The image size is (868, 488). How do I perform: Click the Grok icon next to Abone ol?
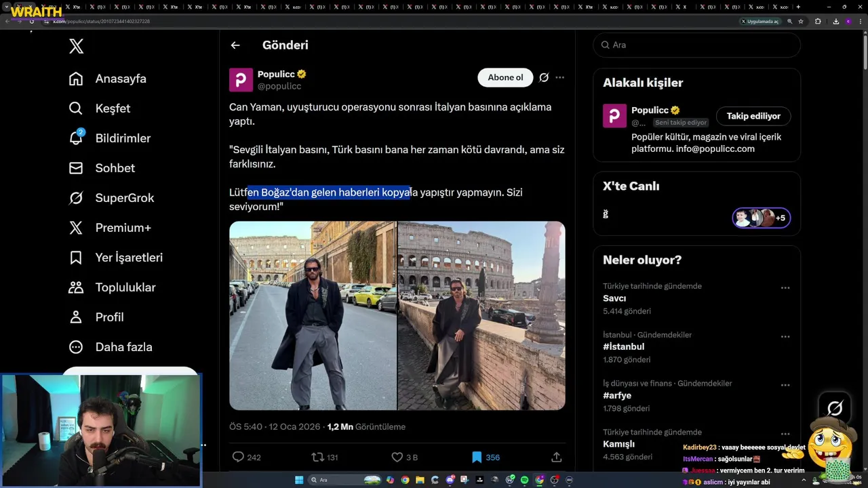pyautogui.click(x=544, y=77)
